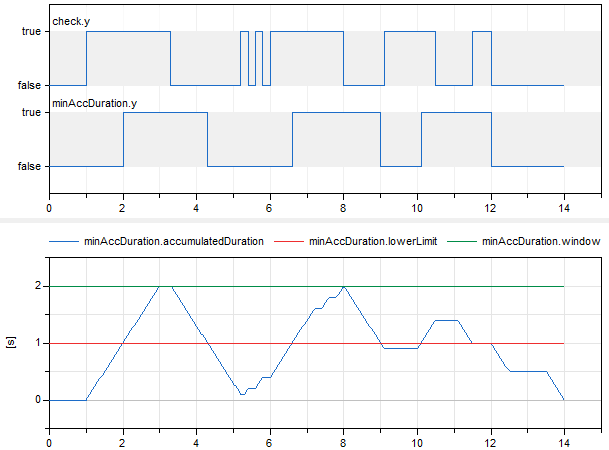The image size is (609, 450).
Task: Click the minAccDuration.accumulatedDuration legend entry
Action: pos(174,241)
